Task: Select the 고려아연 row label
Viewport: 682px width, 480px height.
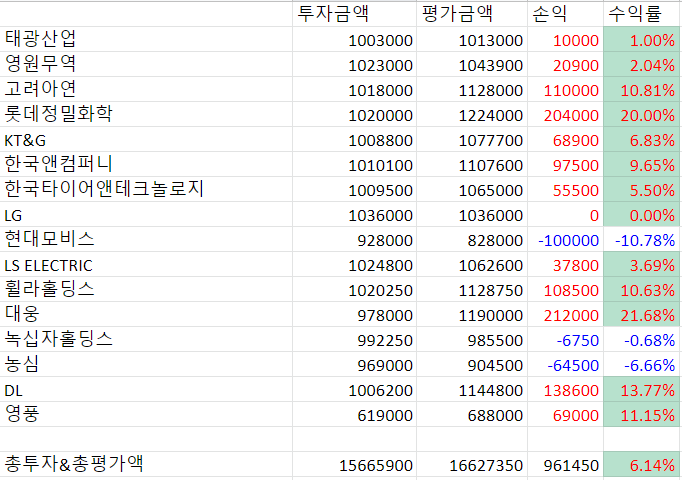Action: 146,89
